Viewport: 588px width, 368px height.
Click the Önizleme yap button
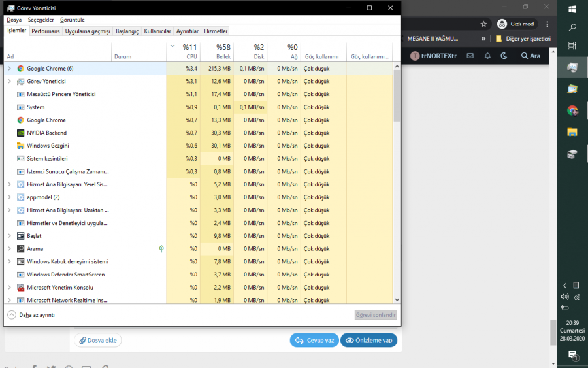point(368,341)
